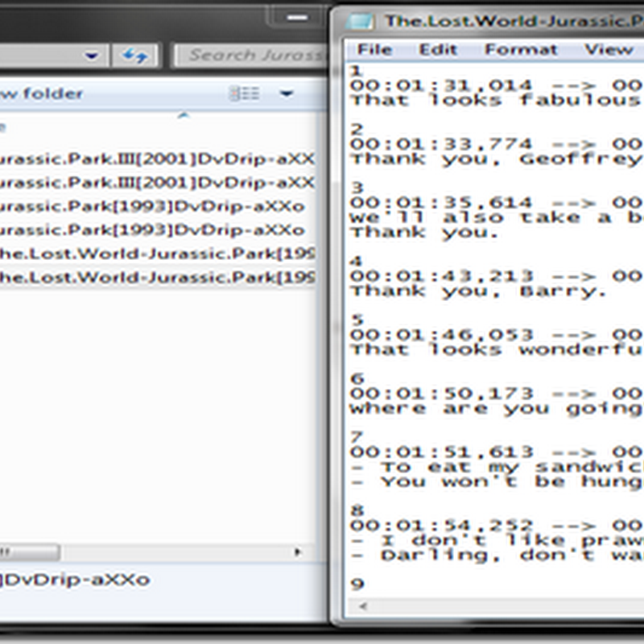Click the DvDrip-aXXo name in Explorer's details pane

pos(75,580)
